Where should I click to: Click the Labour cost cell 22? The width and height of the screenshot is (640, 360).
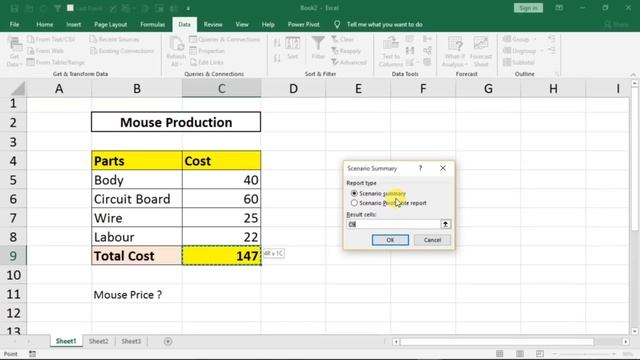click(x=222, y=237)
